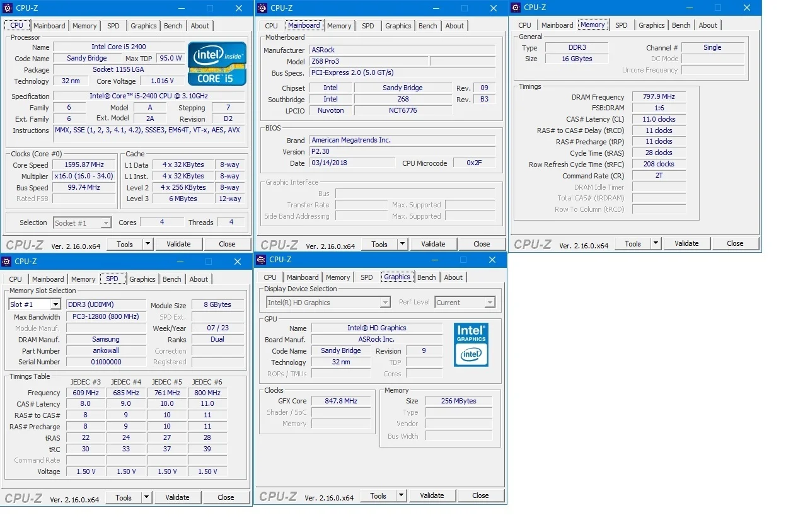Close the SPD window using title bar X
This screenshot has width=798, height=532.
coord(238,262)
